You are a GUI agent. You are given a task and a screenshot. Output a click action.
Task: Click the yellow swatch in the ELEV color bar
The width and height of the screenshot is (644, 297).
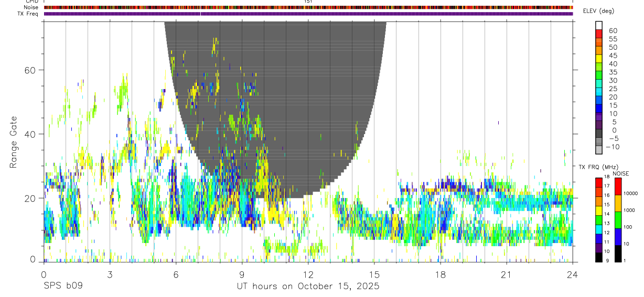point(599,58)
